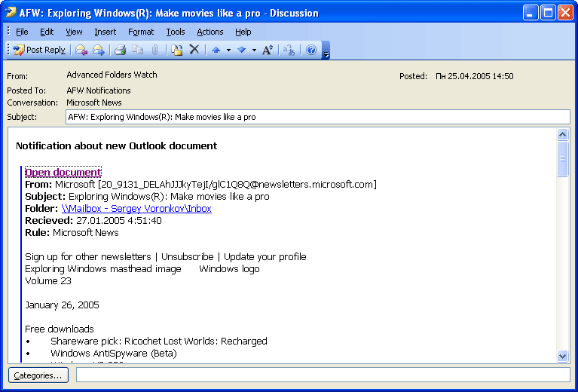Open the Next Item arrow dropdown
Image resolution: width=578 pixels, height=392 pixels.
click(x=255, y=50)
